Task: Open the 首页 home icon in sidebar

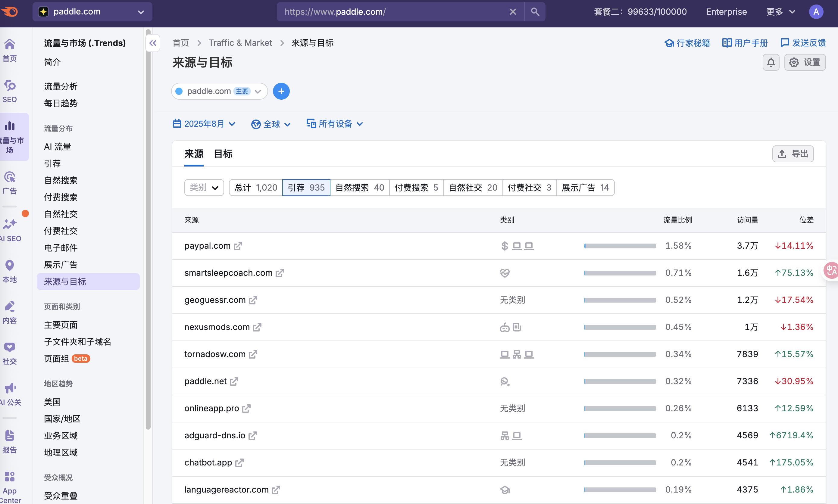Action: coord(9,50)
